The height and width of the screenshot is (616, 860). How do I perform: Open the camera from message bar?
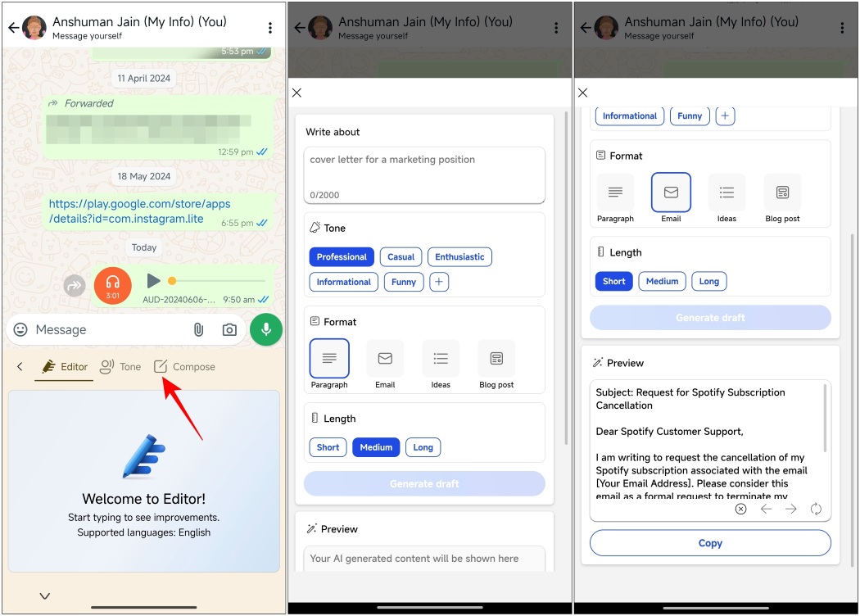[x=229, y=329]
